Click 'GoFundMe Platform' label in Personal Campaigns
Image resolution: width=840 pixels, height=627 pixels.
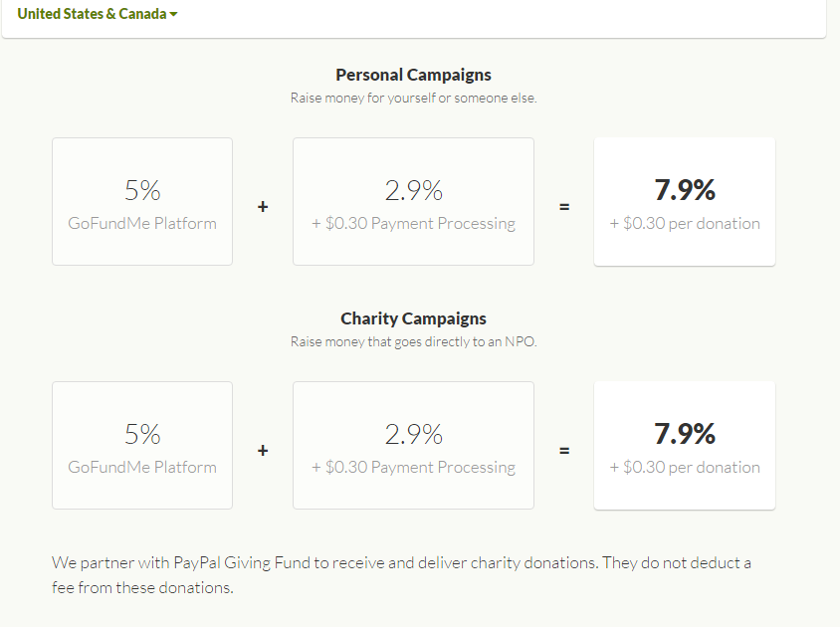142,223
